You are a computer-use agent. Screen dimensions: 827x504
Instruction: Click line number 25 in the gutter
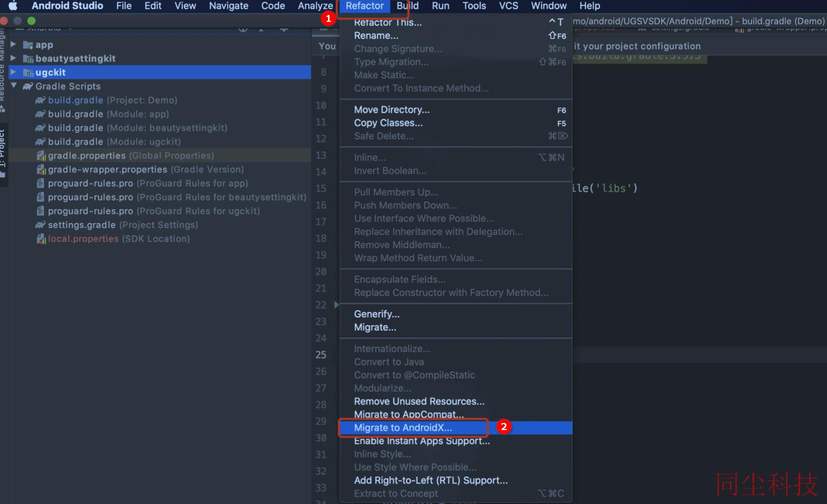tap(321, 355)
